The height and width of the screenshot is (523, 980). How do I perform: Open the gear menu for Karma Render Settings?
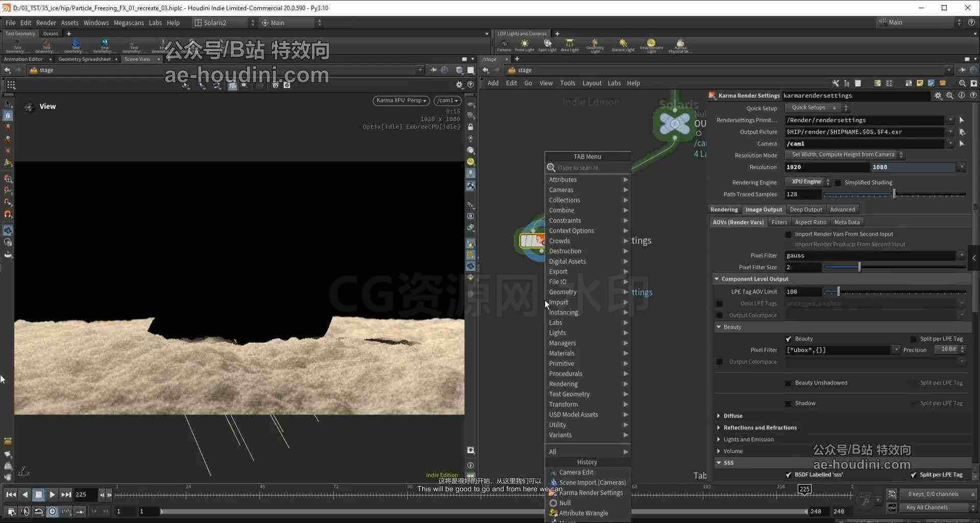point(938,96)
